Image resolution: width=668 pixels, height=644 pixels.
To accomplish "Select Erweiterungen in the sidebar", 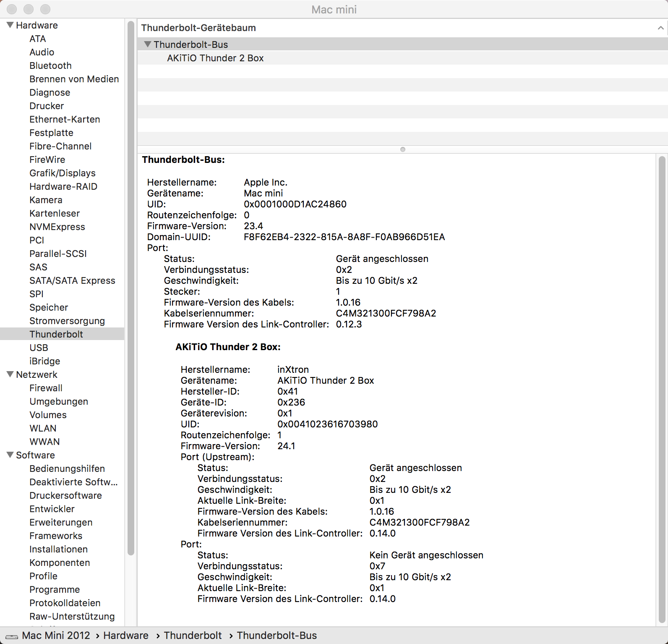I will (x=61, y=522).
